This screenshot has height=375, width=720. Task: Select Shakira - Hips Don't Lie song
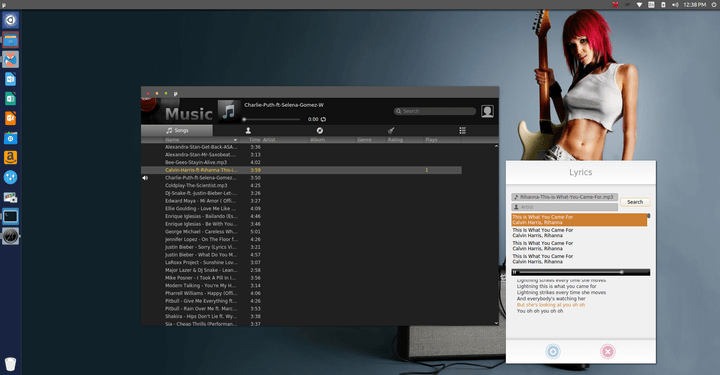click(x=301, y=316)
